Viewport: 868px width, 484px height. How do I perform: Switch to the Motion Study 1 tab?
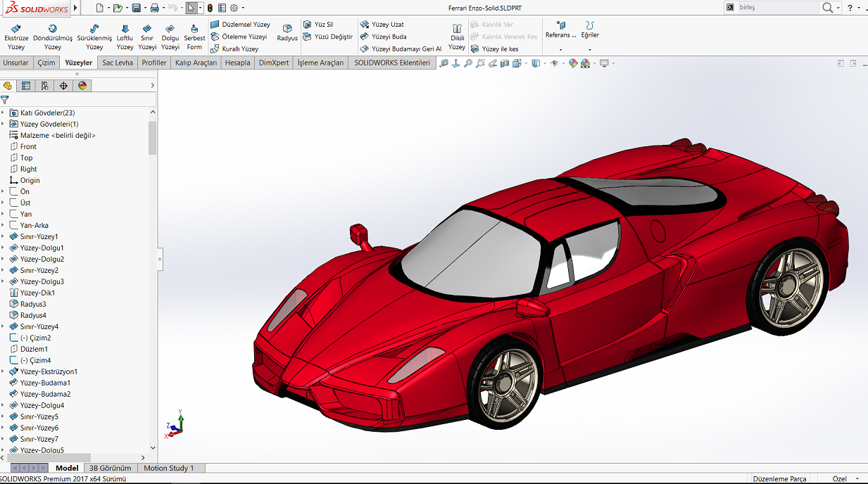[x=169, y=468]
